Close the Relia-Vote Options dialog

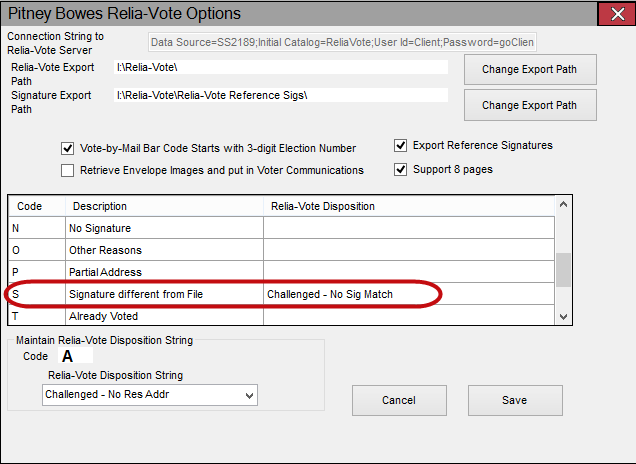(617, 14)
